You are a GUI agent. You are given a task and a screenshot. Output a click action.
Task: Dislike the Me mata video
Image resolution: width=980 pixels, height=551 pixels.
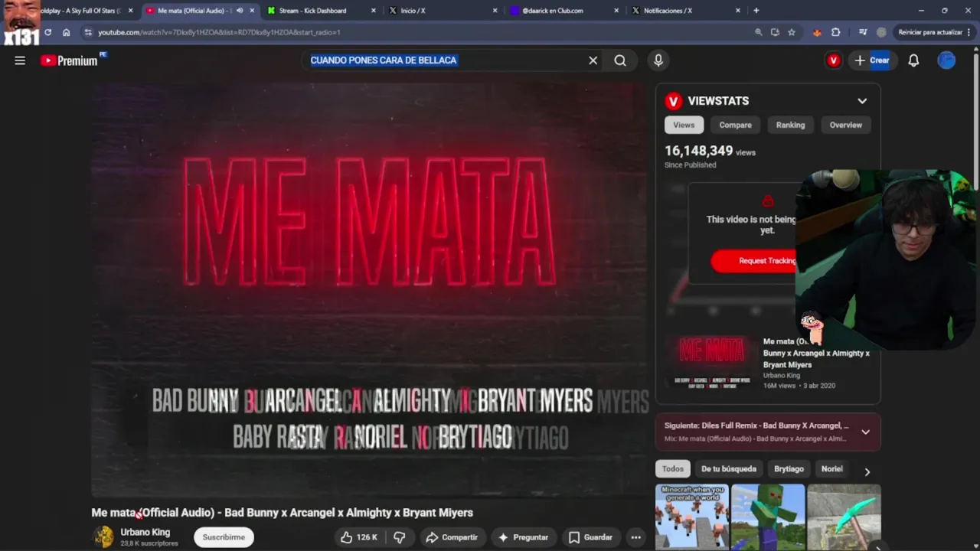coord(399,537)
